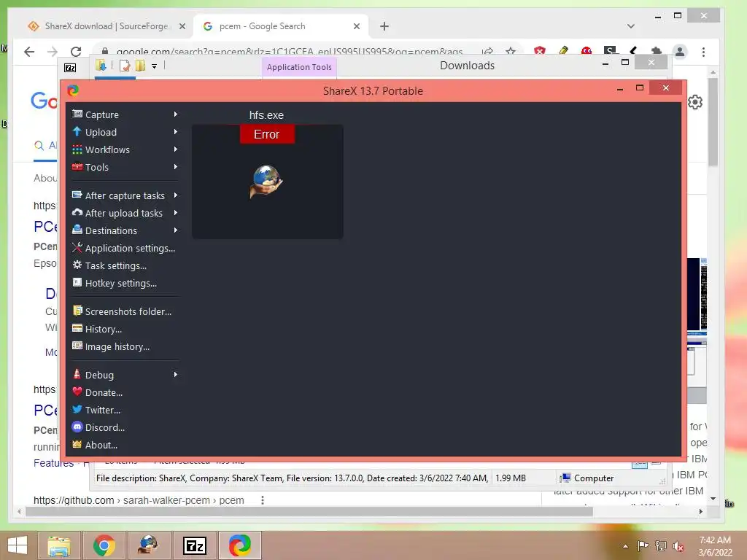This screenshot has height=560, width=747.
Task: Click the Capture camera icon in ShareX
Action: (x=77, y=114)
